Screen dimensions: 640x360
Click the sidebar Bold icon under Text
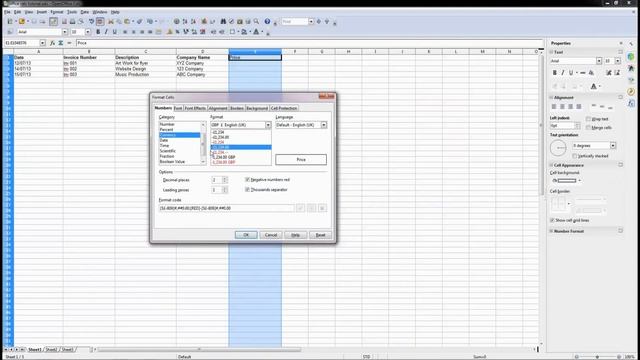(554, 73)
